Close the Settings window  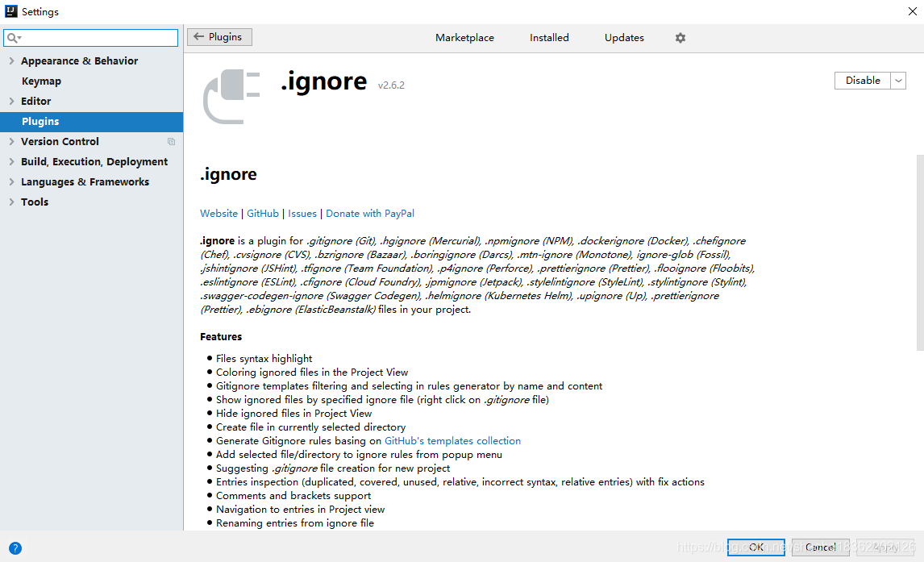(912, 11)
